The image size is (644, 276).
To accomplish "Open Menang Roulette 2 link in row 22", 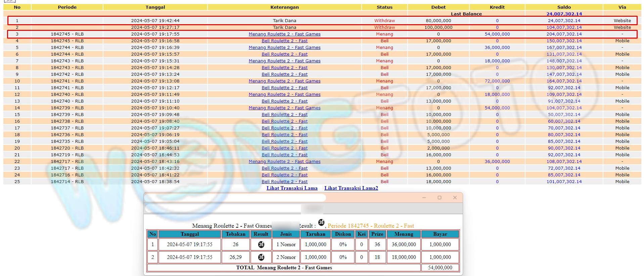I will coord(284,161).
